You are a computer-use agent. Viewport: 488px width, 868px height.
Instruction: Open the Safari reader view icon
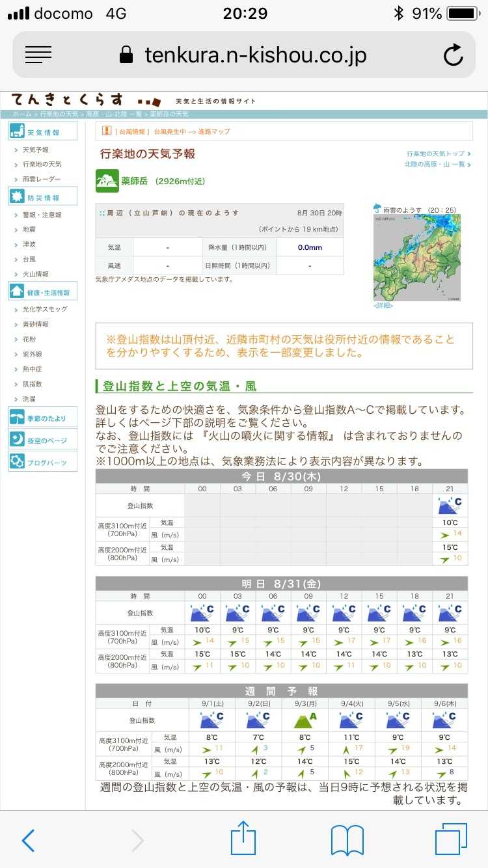point(38,55)
